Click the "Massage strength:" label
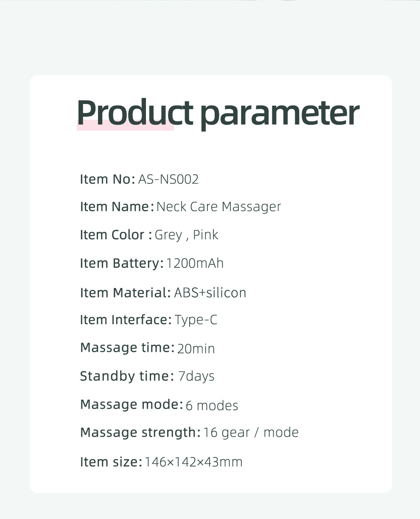420x519 pixels. coord(140,433)
